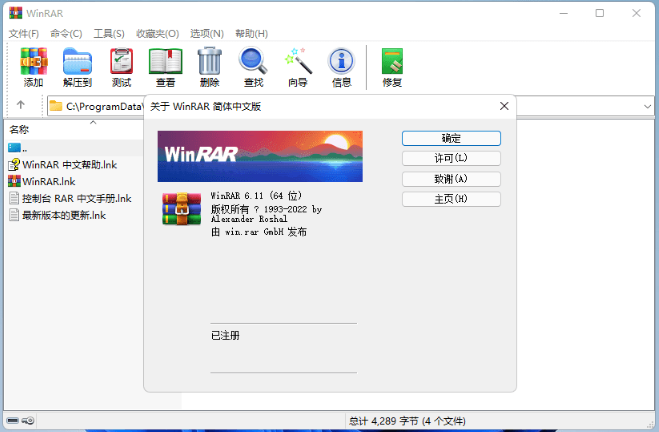Open the File (文件) menu
Screen dimensions: 659x432
point(24,34)
